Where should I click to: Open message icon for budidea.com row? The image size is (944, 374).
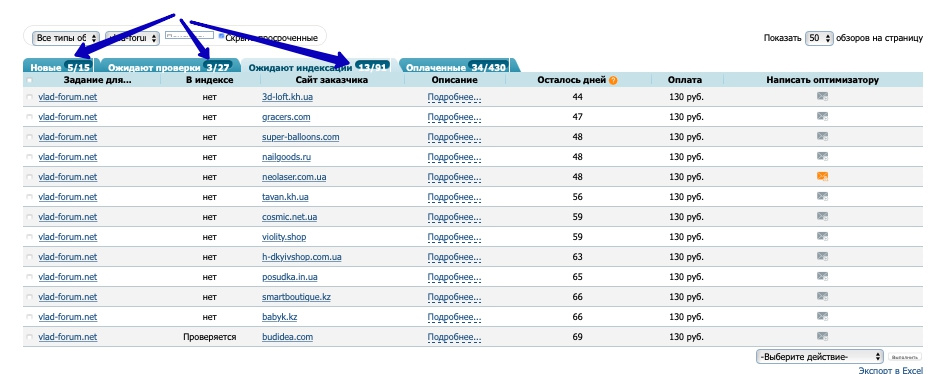[x=822, y=336]
